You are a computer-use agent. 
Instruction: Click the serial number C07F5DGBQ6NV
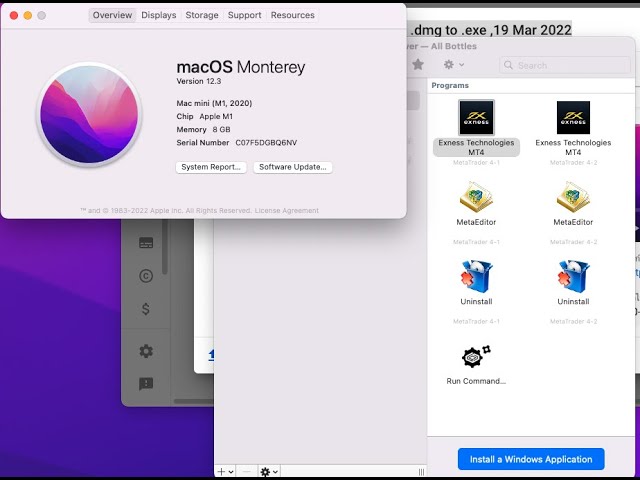click(x=266, y=142)
